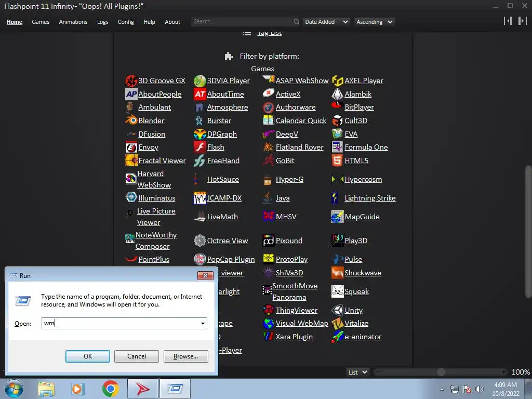Viewport: 532px width, 399px height.
Task: Open the List layout dropdown
Action: tap(357, 372)
